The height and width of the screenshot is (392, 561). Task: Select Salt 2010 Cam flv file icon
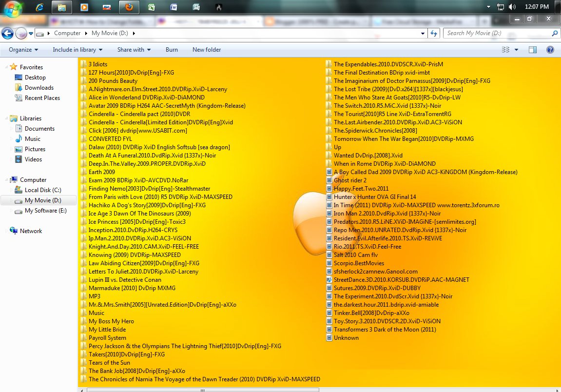tap(329, 255)
